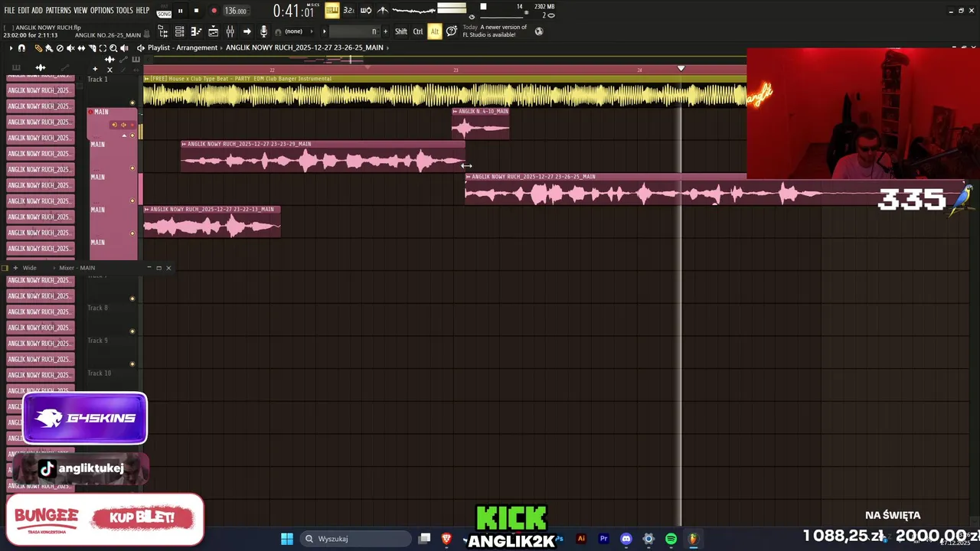Click the X delete button in picker panel

click(109, 69)
